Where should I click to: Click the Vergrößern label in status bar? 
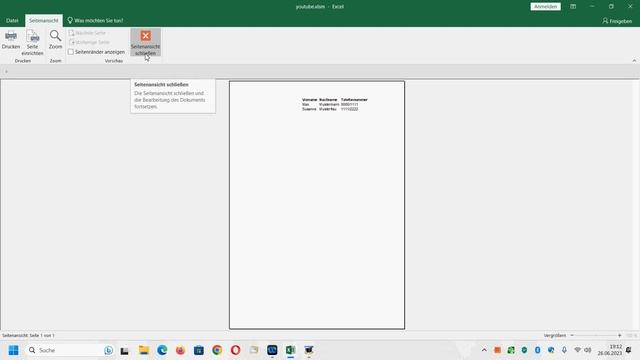[555, 335]
